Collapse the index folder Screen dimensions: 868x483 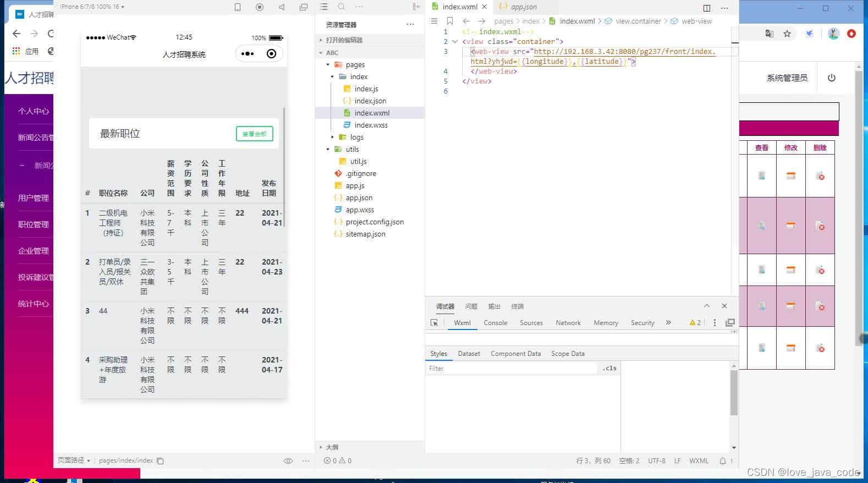tap(332, 77)
